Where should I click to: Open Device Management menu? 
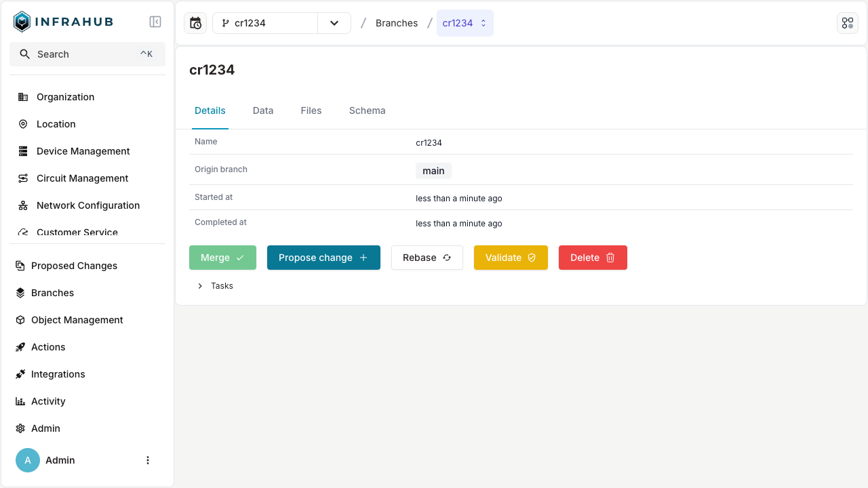pyautogui.click(x=83, y=151)
